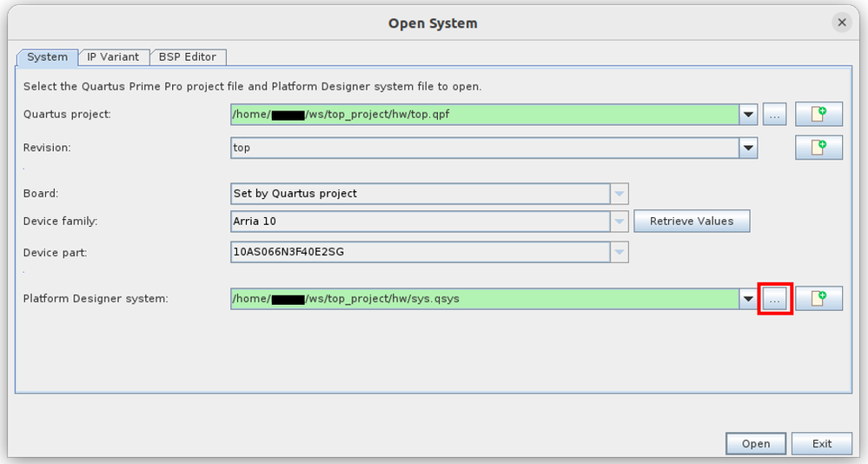Switch to IP Variant tab
Viewport: 868px width, 464px height.
(113, 57)
